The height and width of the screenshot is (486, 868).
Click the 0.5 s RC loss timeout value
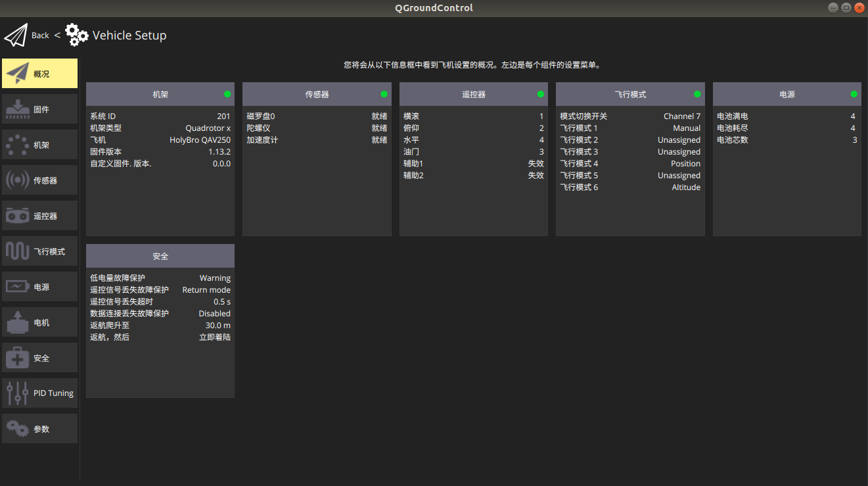point(222,302)
